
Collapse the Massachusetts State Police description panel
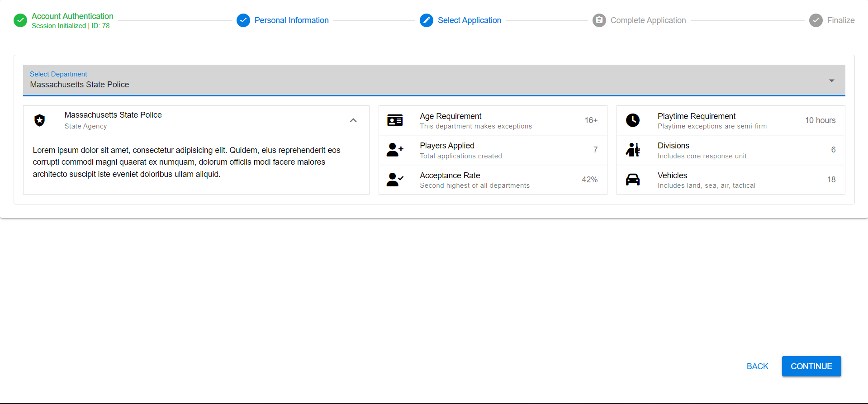[x=353, y=120]
